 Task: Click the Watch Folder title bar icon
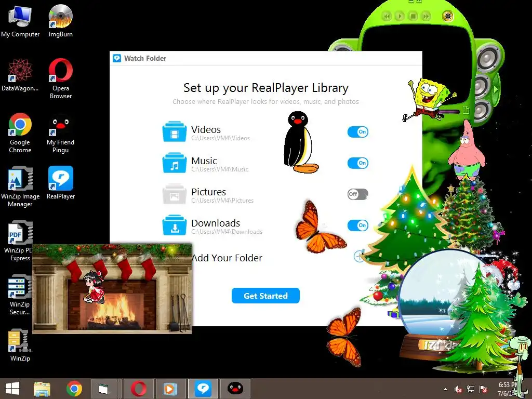click(117, 58)
